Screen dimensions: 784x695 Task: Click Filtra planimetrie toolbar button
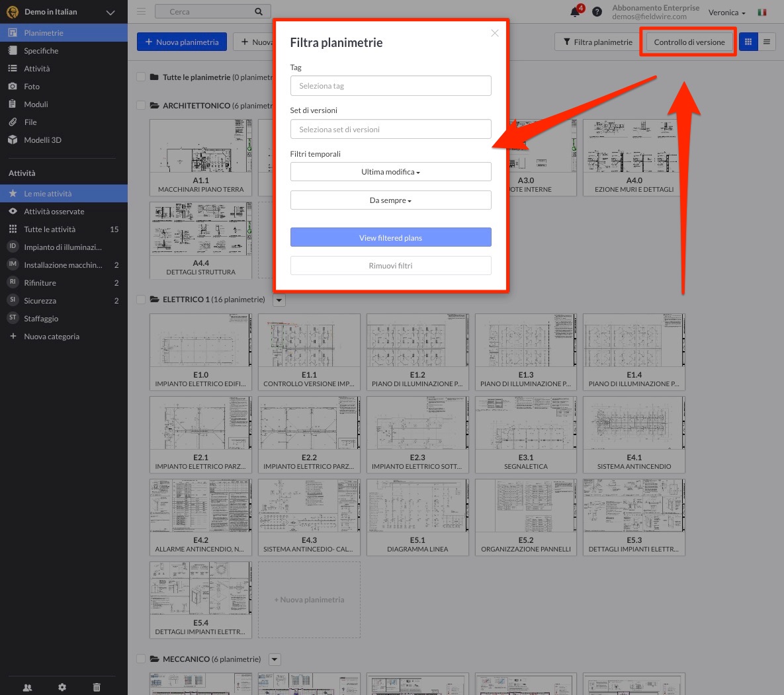click(x=597, y=42)
